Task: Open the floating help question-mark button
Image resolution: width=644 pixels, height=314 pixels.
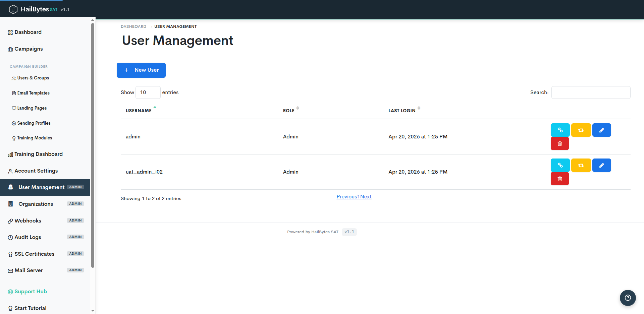Action: click(628, 298)
